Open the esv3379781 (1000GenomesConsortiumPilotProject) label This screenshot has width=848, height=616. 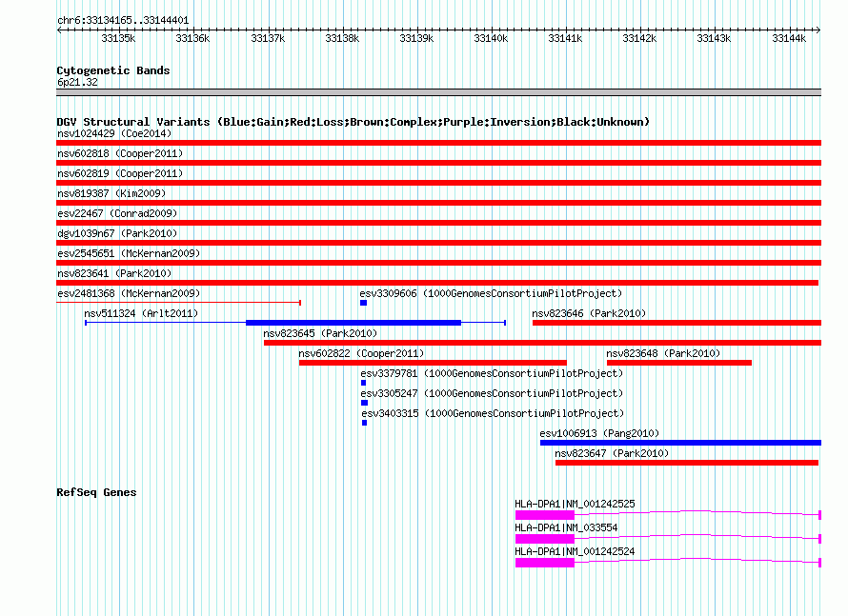(x=493, y=373)
